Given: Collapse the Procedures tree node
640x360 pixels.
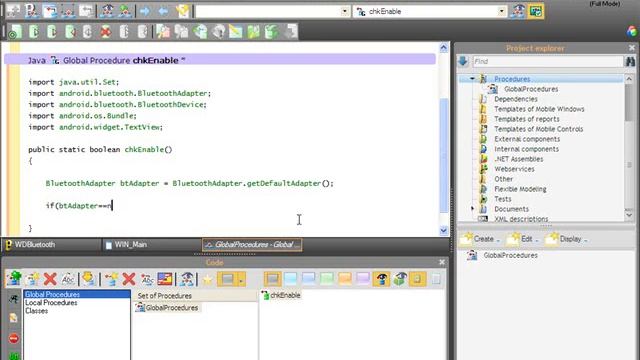Looking at the screenshot, I should click(x=472, y=79).
